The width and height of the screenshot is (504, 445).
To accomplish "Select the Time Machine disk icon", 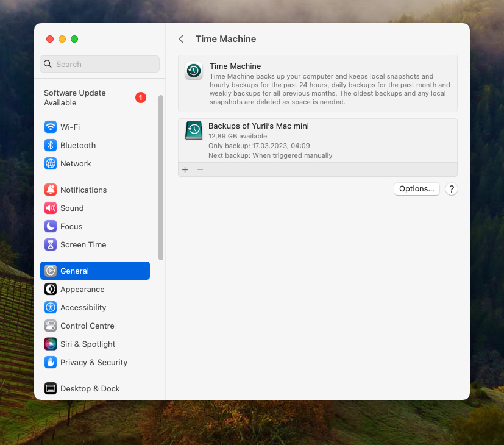I will pos(193,130).
